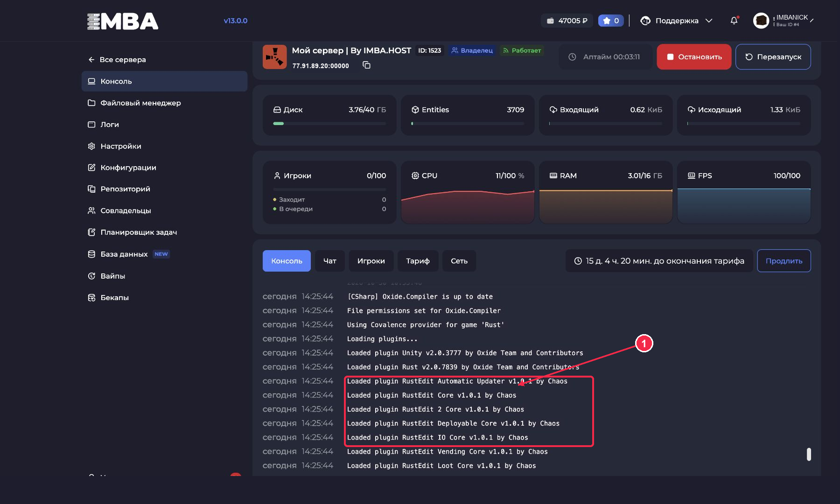Click log line 'RustEdit Vending Core v1.0.1'
Screen dimensions: 840x504
(x=447, y=452)
